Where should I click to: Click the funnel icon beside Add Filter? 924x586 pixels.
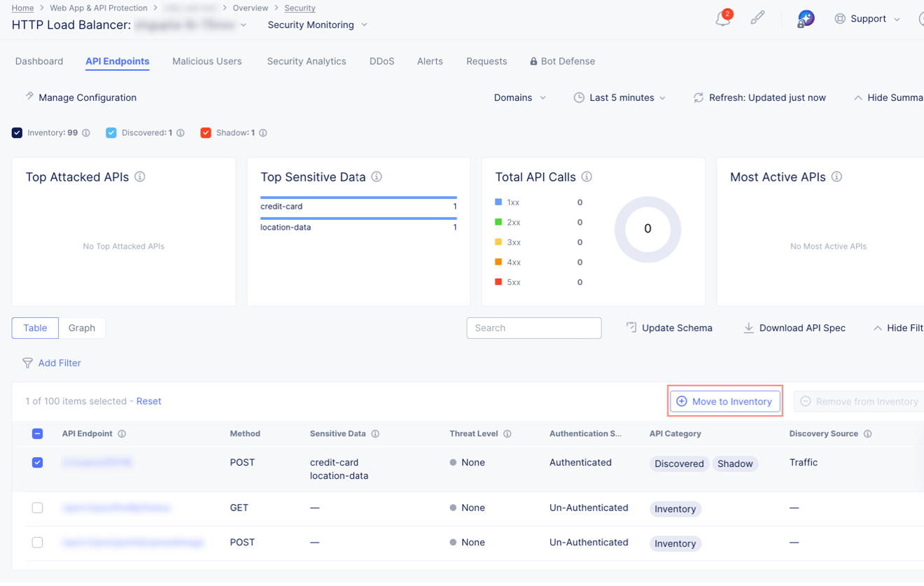click(27, 363)
